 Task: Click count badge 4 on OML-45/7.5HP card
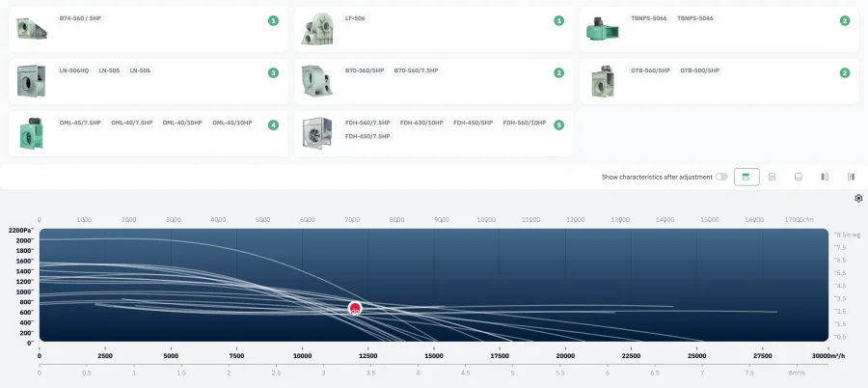click(273, 125)
